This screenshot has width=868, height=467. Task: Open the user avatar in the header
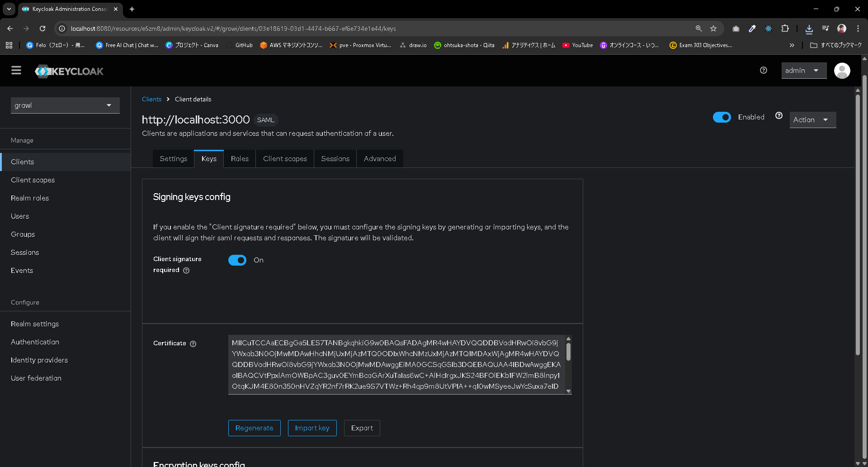pos(842,71)
